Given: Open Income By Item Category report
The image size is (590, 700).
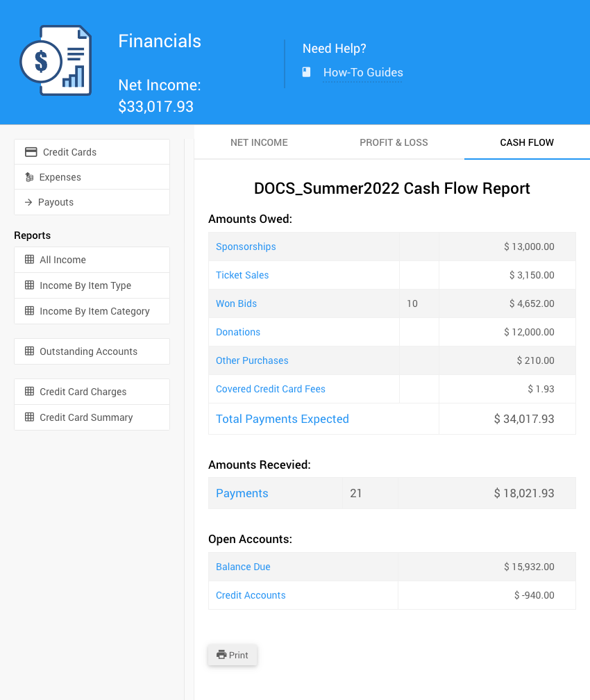Looking at the screenshot, I should point(94,311).
